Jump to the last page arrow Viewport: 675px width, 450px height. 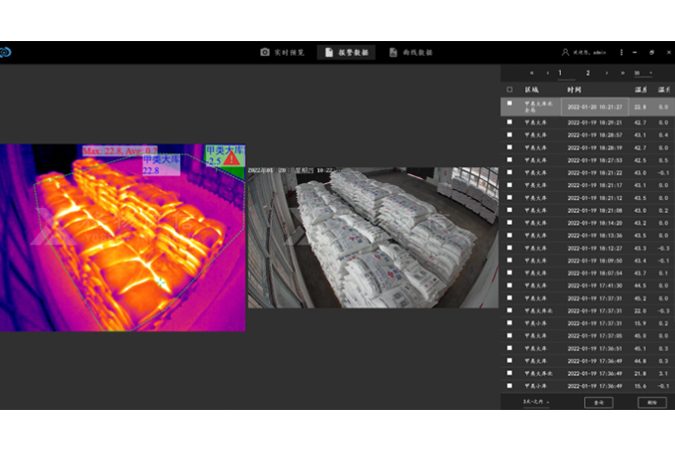(621, 73)
